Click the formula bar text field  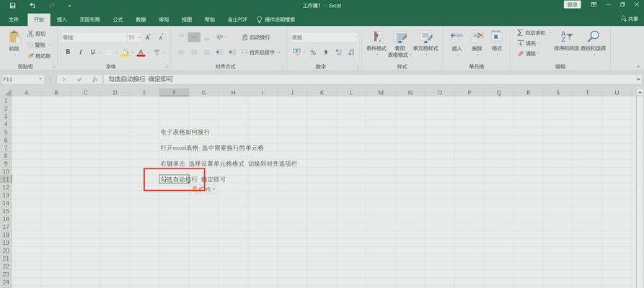point(361,79)
